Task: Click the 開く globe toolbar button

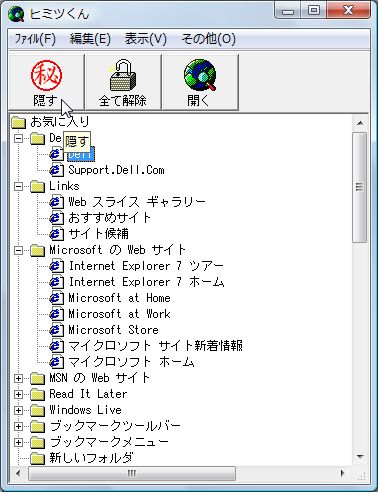Action: [x=200, y=82]
